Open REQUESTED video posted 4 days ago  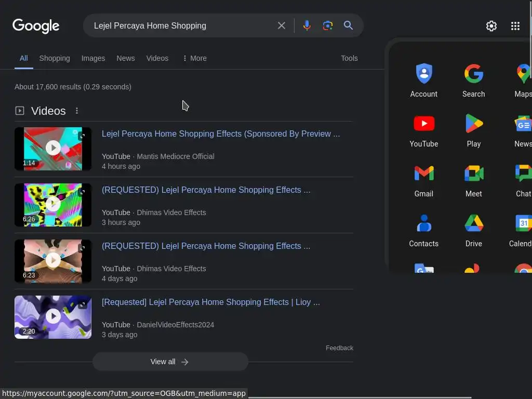coord(206,246)
